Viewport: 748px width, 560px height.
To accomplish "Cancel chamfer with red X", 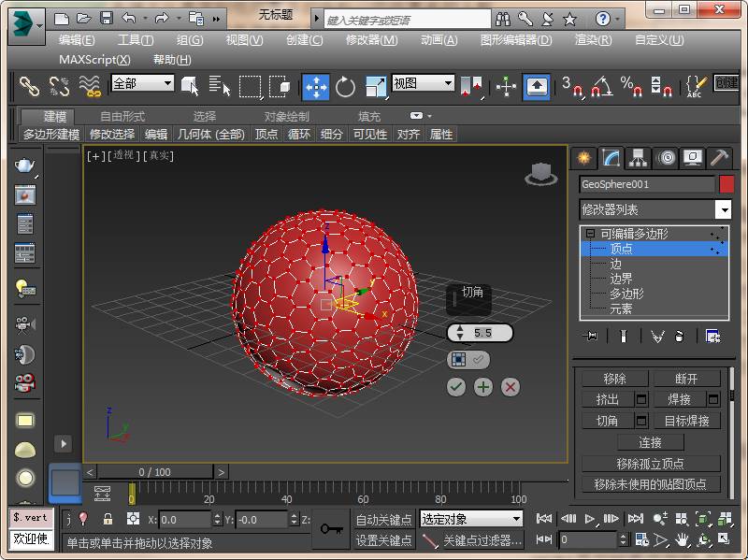I will click(511, 387).
